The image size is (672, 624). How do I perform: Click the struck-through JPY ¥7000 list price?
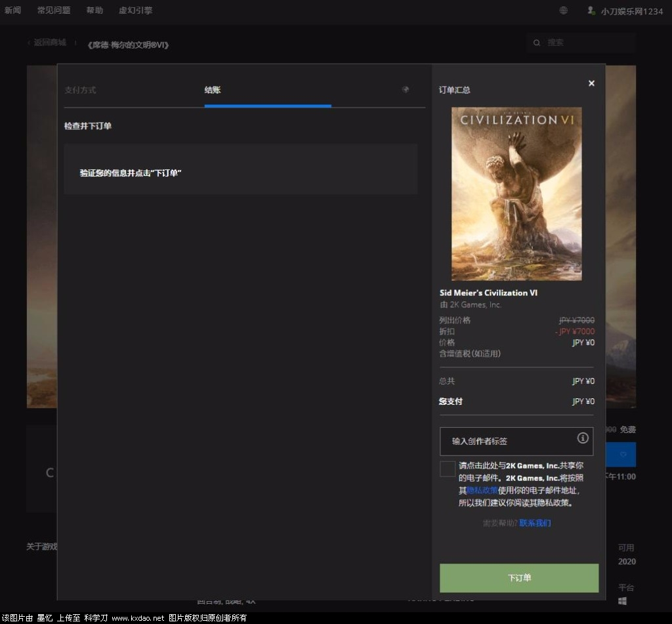coord(576,320)
